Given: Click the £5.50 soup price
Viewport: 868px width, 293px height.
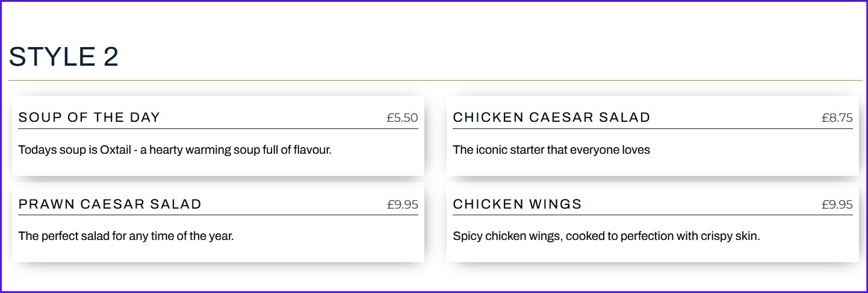Looking at the screenshot, I should click(x=402, y=118).
